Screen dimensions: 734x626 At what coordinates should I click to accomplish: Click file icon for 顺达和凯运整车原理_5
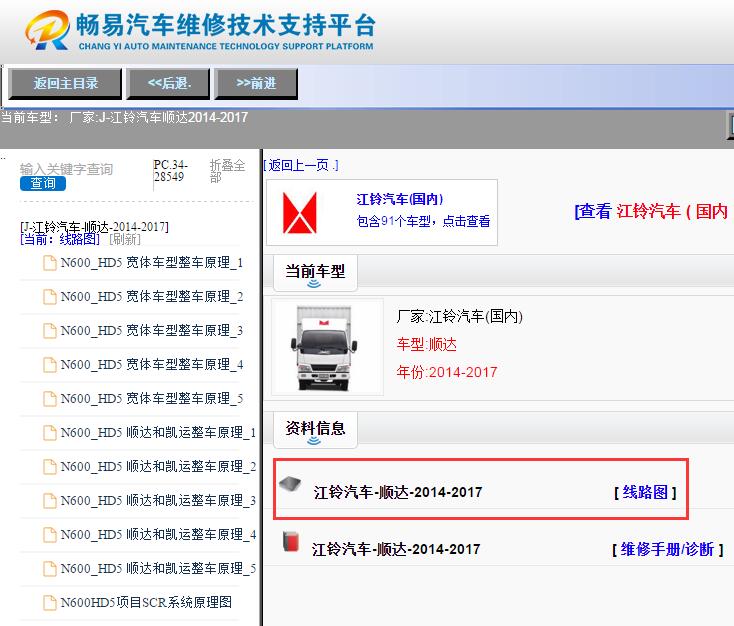[50, 568]
